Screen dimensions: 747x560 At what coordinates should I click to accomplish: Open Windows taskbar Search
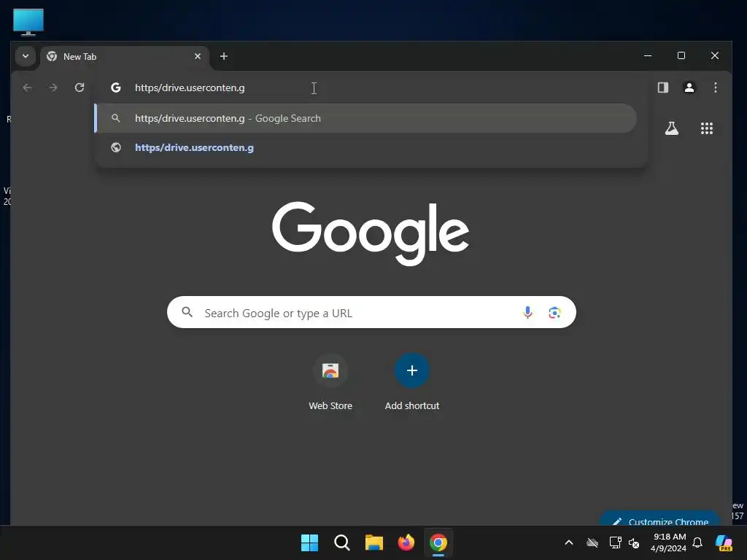pyautogui.click(x=342, y=542)
